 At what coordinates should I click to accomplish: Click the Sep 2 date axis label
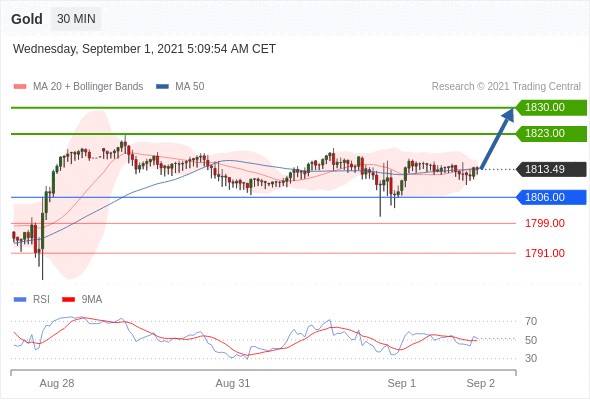click(481, 383)
